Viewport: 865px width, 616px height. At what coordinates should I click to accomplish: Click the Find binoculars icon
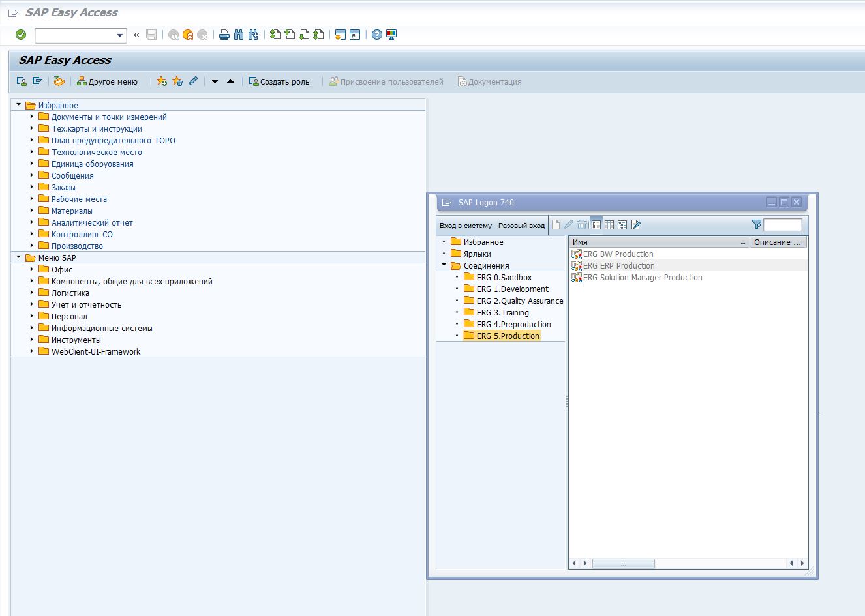239,35
